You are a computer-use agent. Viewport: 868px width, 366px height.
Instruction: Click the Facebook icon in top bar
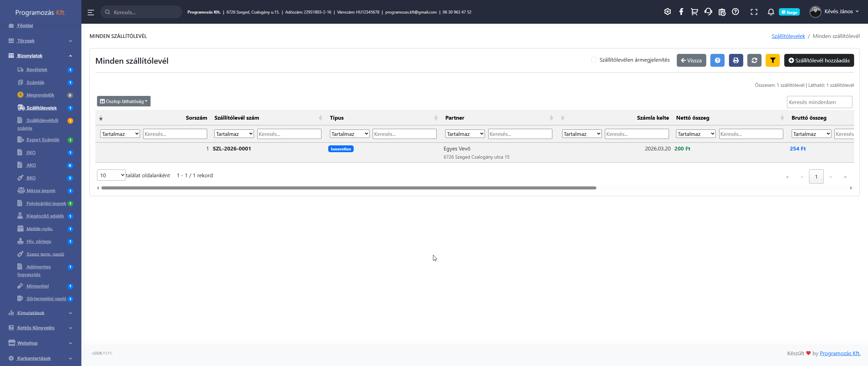[681, 12]
